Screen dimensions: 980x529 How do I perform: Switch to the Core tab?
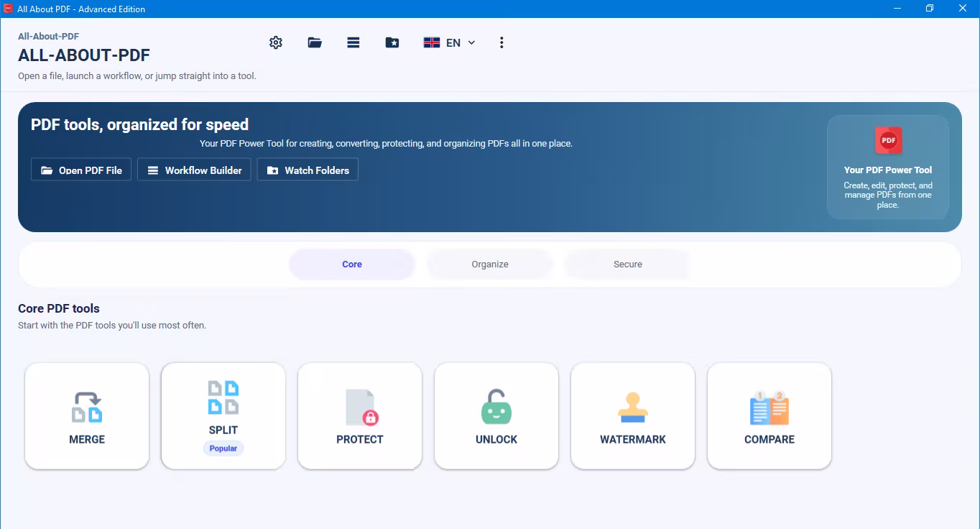352,264
